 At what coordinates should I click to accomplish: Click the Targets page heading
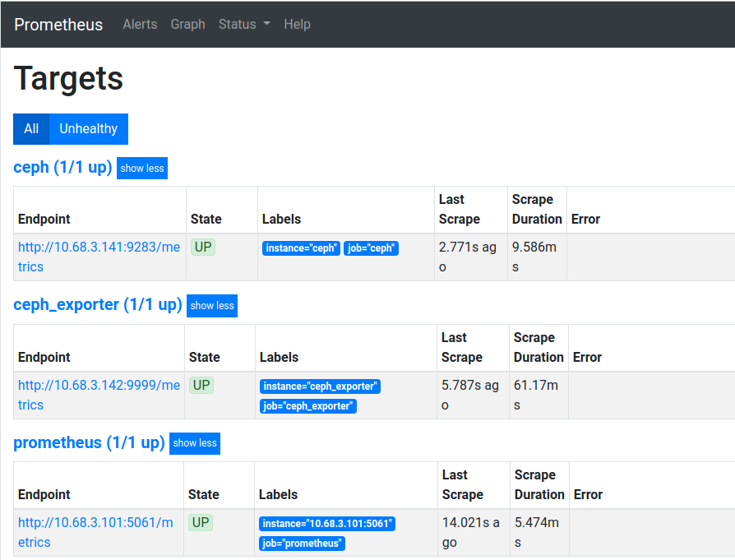coord(68,78)
